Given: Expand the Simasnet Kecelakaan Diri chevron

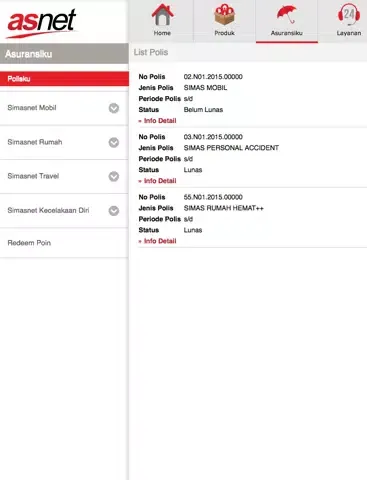Looking at the screenshot, I should tap(114, 211).
